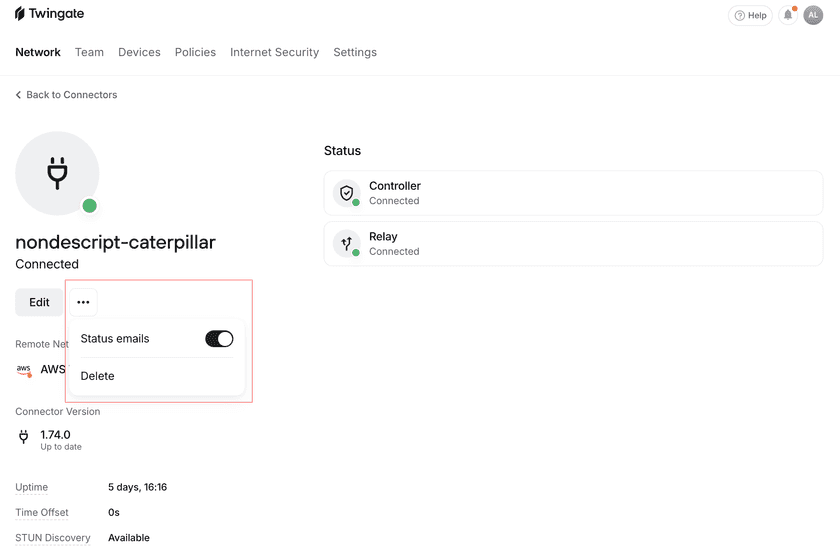
Task: Go back to Connectors list
Action: [66, 95]
